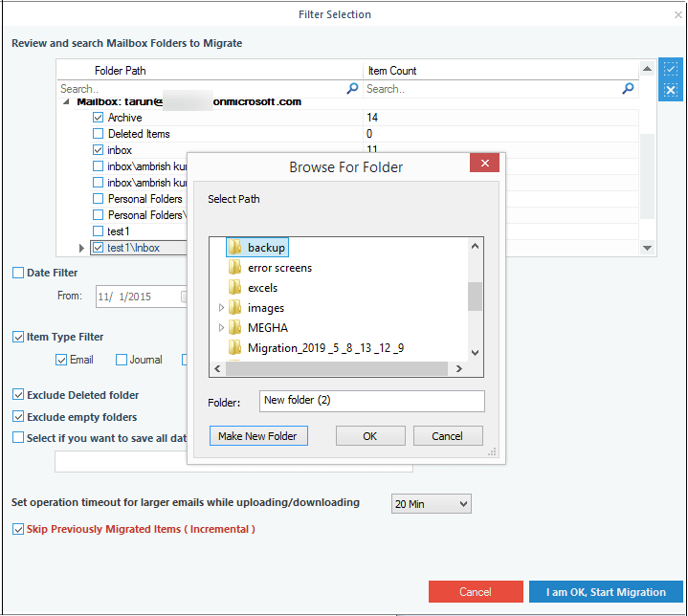Click browse tree scroll left arrow
This screenshot has height=616, width=688.
coord(217,368)
